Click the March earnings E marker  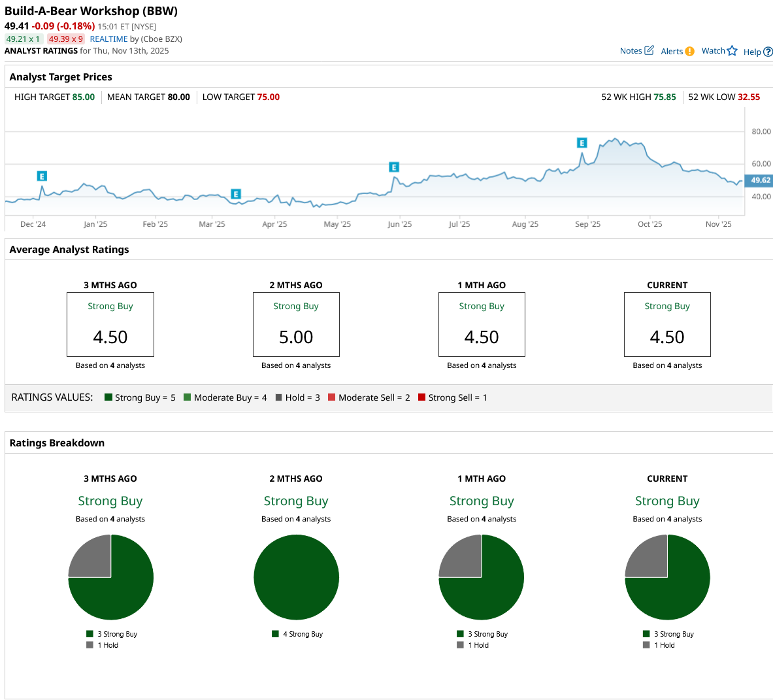(236, 194)
